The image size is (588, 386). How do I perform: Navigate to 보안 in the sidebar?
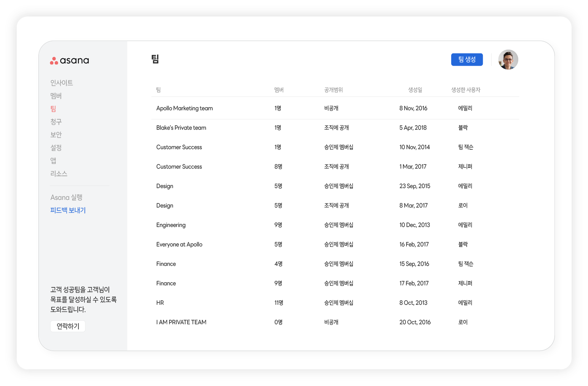[x=56, y=135]
